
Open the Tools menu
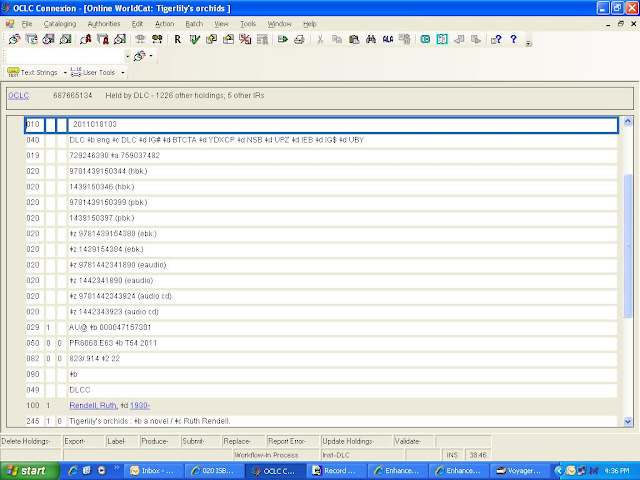[248, 24]
